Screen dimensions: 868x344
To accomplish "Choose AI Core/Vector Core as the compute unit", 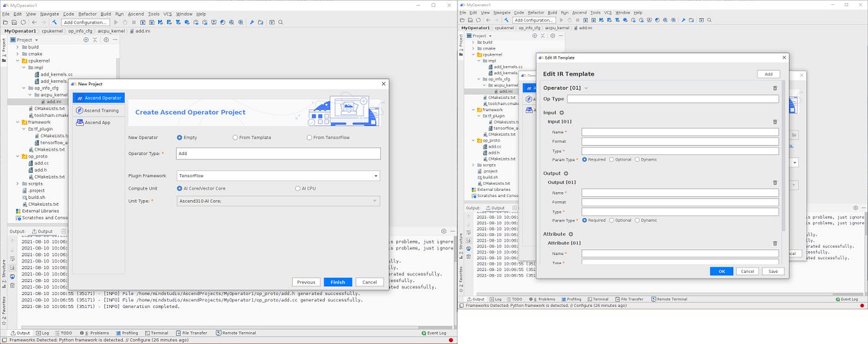I will pos(180,188).
